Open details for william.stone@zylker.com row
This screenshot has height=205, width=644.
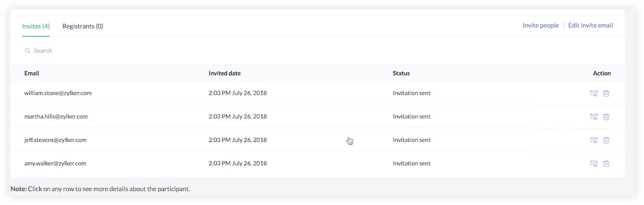[x=58, y=93]
